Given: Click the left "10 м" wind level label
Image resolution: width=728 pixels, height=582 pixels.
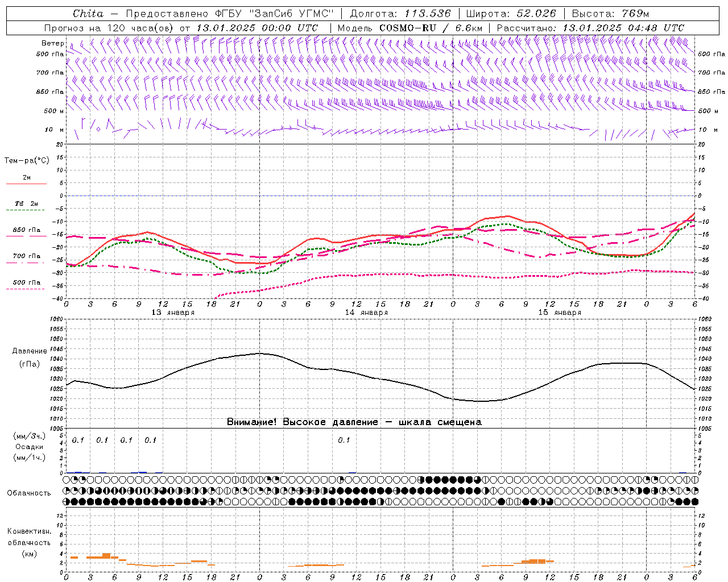Looking at the screenshot, I should (55, 130).
